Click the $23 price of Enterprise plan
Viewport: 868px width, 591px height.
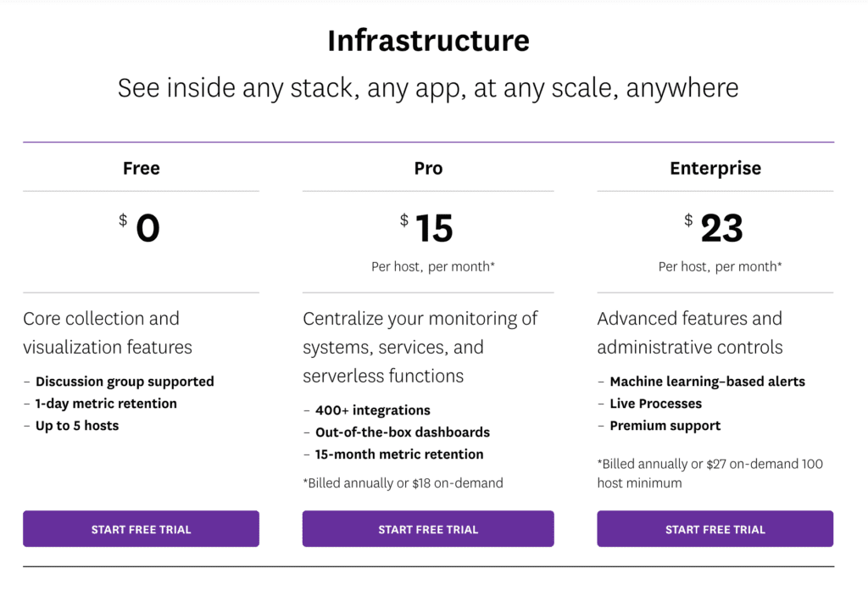tap(714, 227)
